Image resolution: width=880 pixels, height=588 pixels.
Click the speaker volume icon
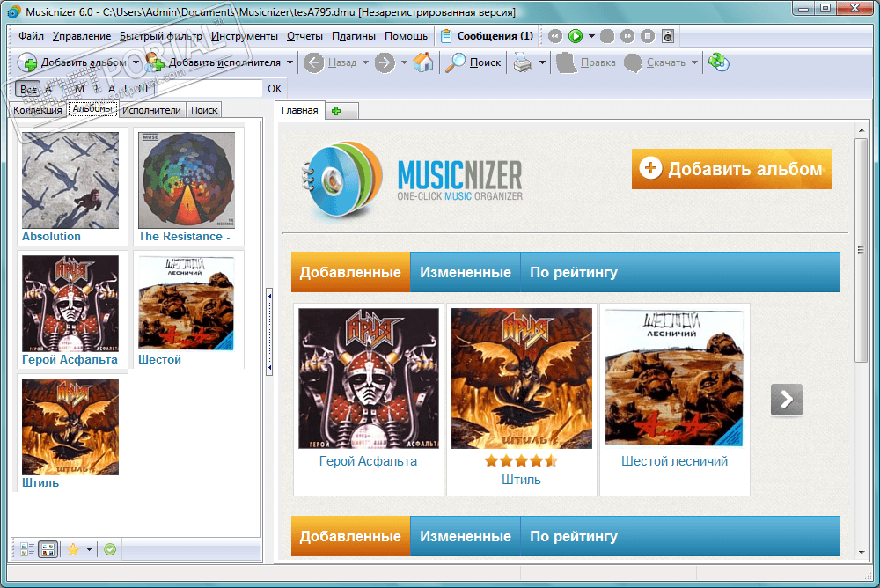pos(668,36)
